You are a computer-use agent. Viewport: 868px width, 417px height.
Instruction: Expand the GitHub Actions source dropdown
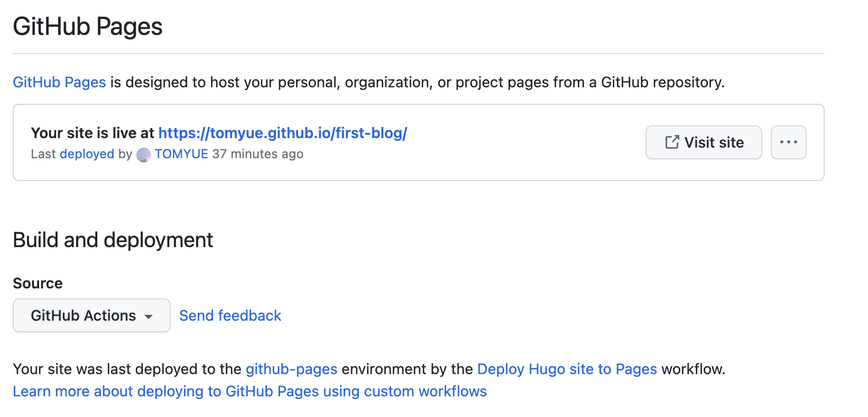91,315
